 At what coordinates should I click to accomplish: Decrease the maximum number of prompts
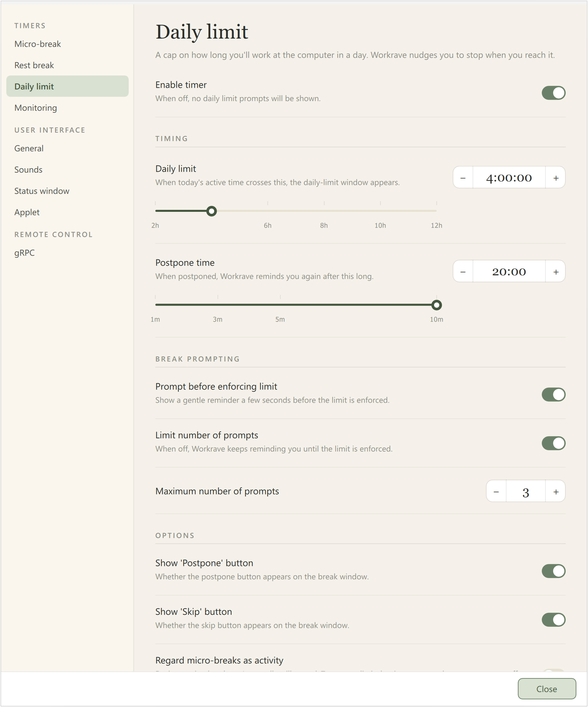[496, 492]
